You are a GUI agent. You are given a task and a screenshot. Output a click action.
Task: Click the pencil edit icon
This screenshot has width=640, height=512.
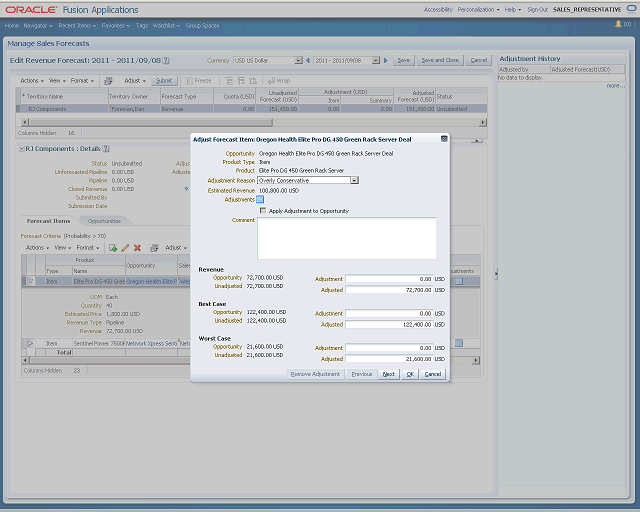coord(125,248)
